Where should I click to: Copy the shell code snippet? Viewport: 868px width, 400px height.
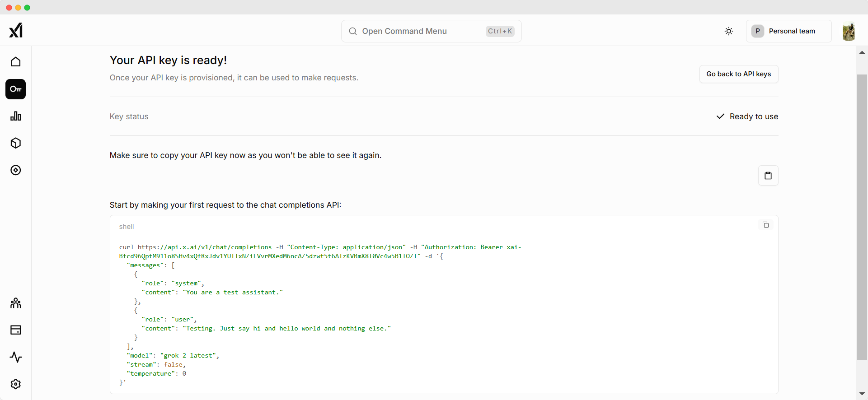point(765,225)
